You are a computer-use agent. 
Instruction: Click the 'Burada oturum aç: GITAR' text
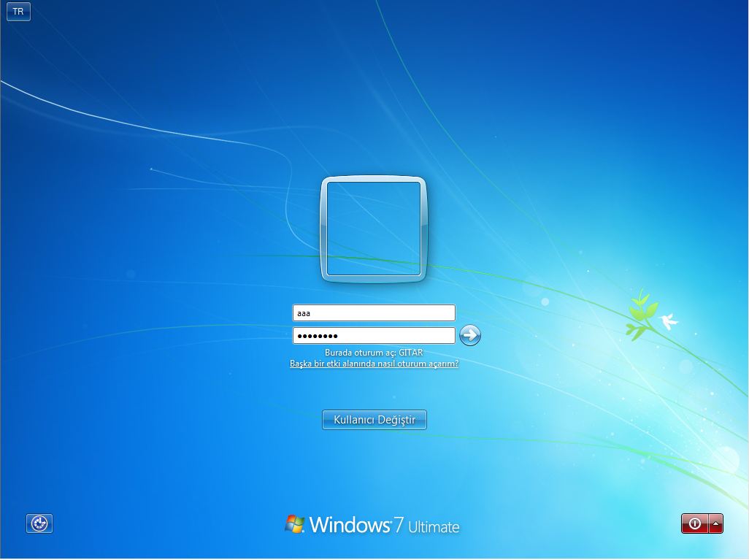pos(374,351)
